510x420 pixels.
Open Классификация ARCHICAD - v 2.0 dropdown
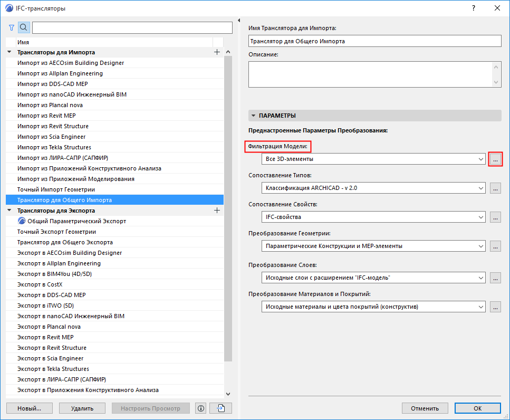tap(373, 188)
